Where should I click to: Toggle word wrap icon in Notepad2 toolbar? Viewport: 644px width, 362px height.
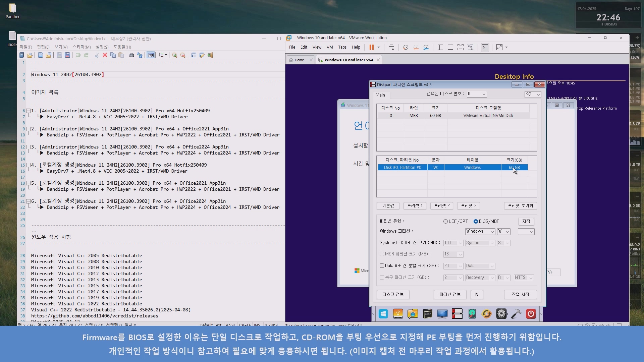[x=151, y=55]
